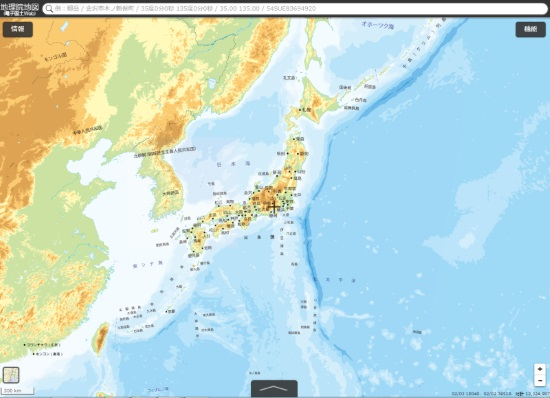Click the 大韓民国 country label
This screenshot has width=550, height=398.
coord(170,193)
